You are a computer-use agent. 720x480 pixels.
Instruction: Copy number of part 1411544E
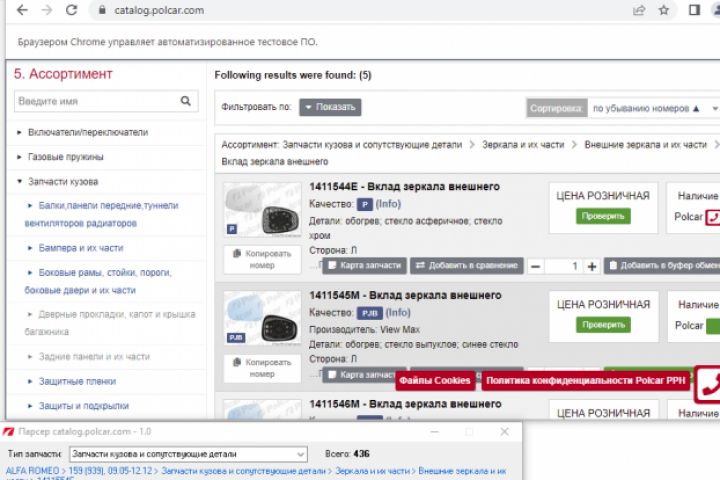[262, 260]
